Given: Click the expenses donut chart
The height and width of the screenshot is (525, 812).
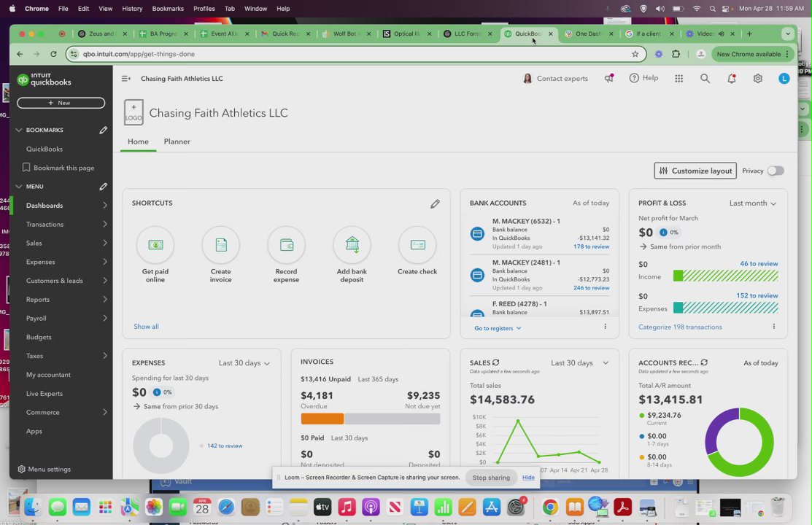Looking at the screenshot, I should pos(161,446).
